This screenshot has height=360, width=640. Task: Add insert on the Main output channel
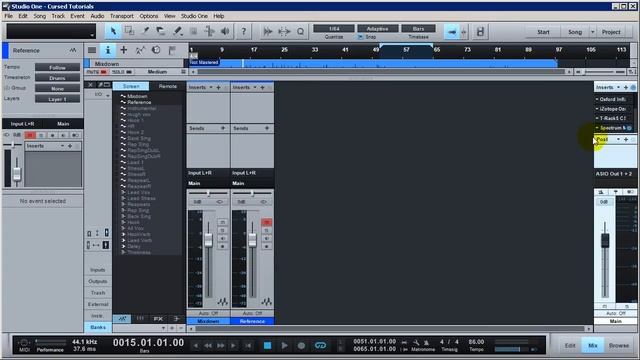click(626, 87)
